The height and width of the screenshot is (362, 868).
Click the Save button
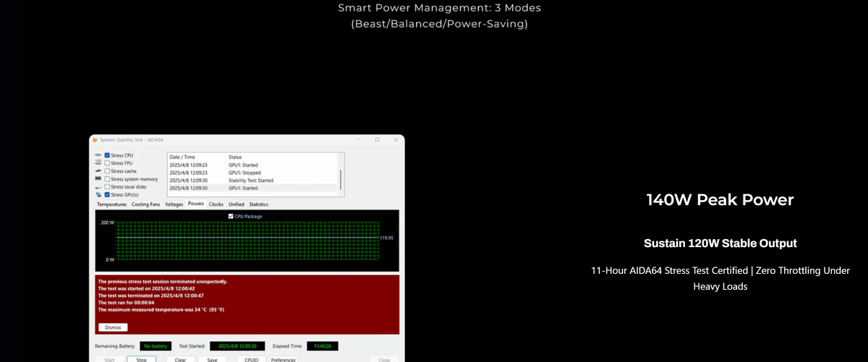click(x=212, y=359)
